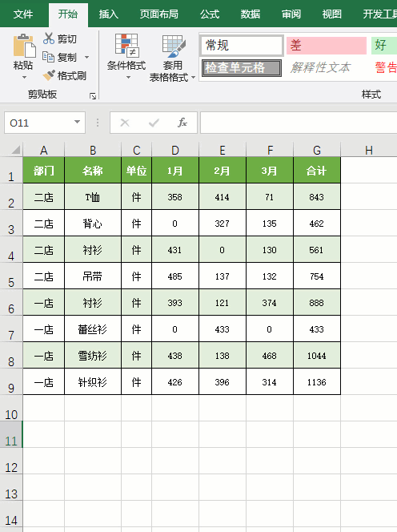Screen dimensions: 397x532
Task: Apply the 好 cell style
Action: tap(384, 46)
